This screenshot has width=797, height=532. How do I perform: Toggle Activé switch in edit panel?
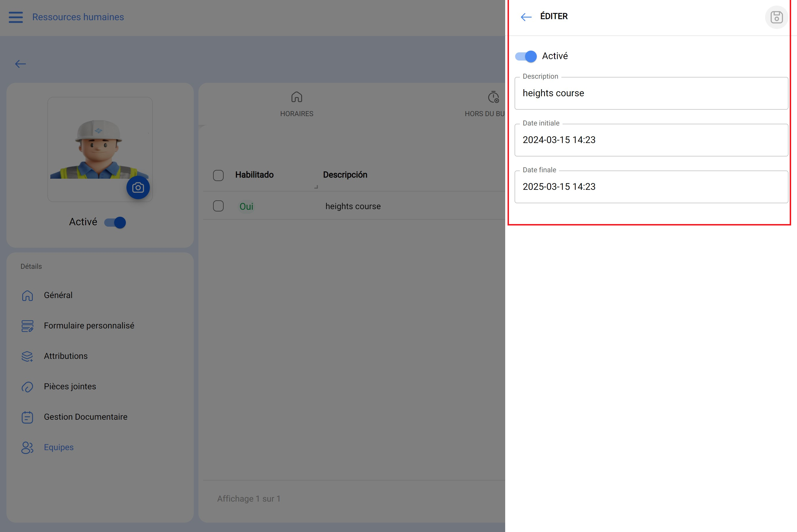pyautogui.click(x=526, y=56)
